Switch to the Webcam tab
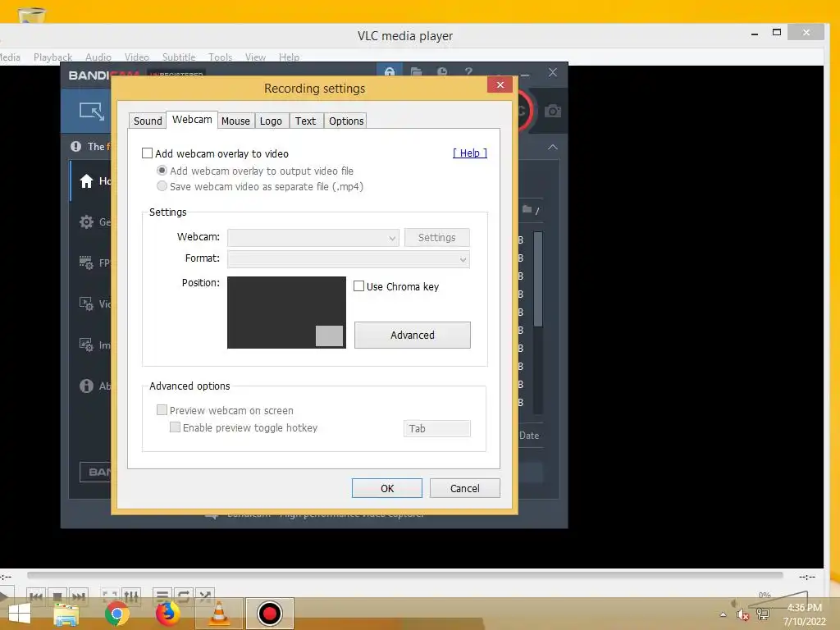Screen dimensions: 840x630 tap(192, 120)
